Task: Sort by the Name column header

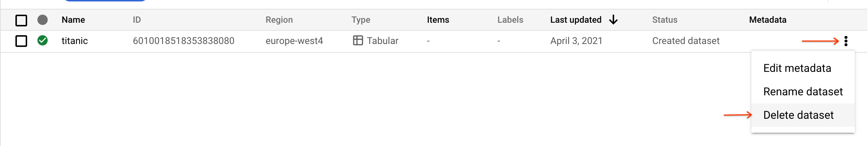Action: [x=73, y=20]
